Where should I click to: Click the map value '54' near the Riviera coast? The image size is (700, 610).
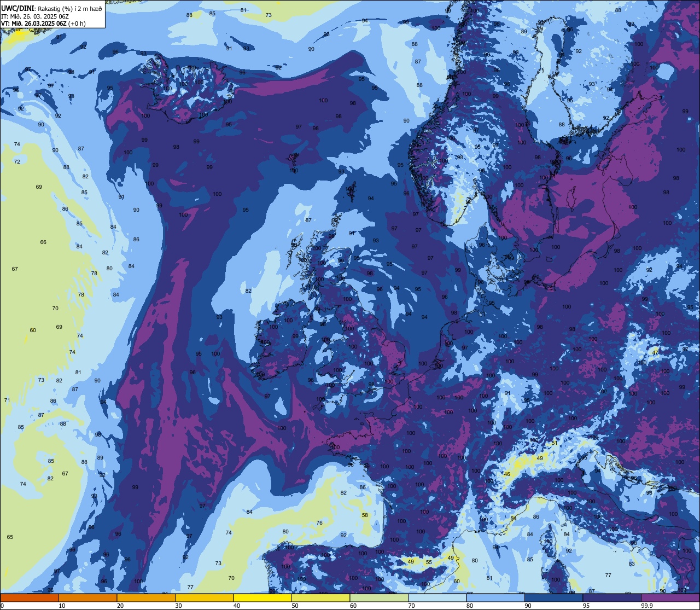click(514, 518)
